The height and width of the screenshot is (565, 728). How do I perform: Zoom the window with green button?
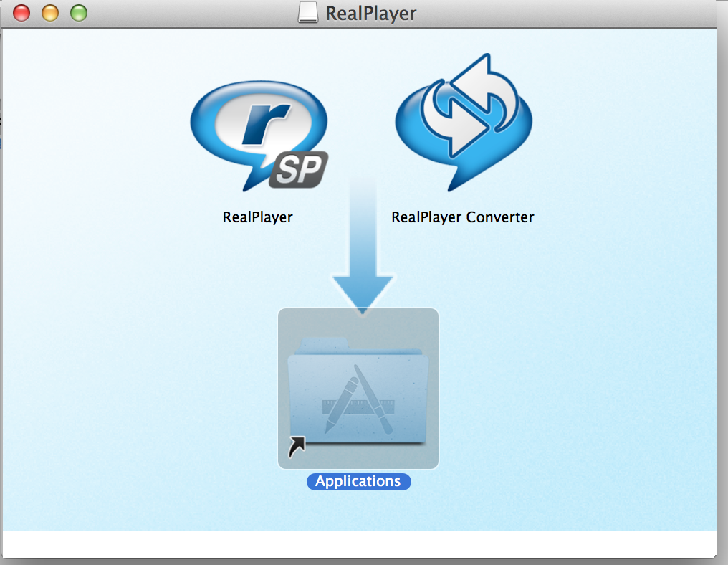coord(79,12)
